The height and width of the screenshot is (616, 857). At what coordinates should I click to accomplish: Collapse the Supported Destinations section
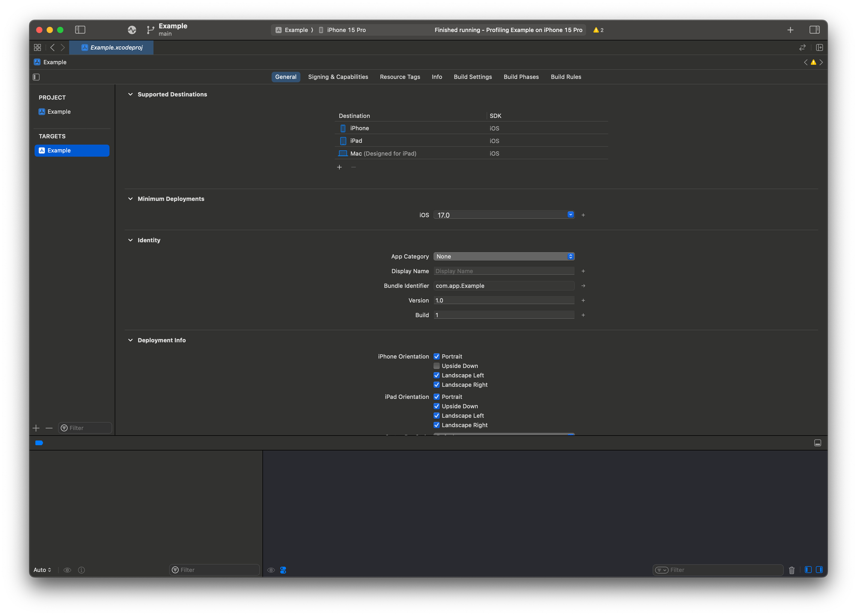click(x=130, y=94)
